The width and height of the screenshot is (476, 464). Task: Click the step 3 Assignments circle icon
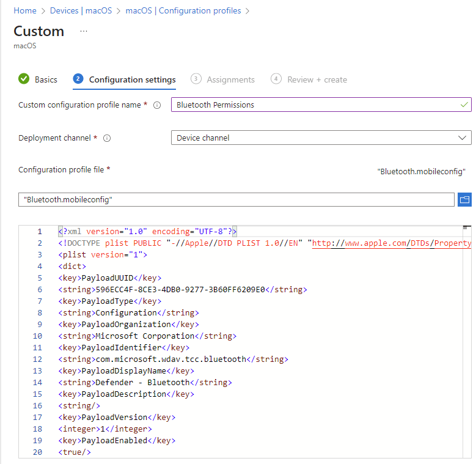click(196, 79)
